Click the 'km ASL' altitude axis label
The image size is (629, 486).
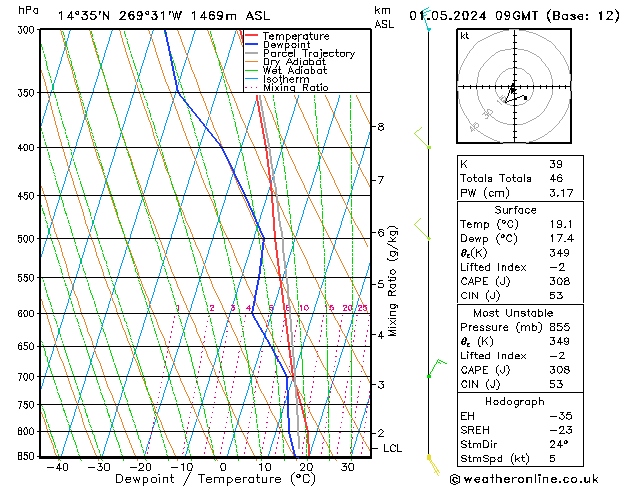384,17
